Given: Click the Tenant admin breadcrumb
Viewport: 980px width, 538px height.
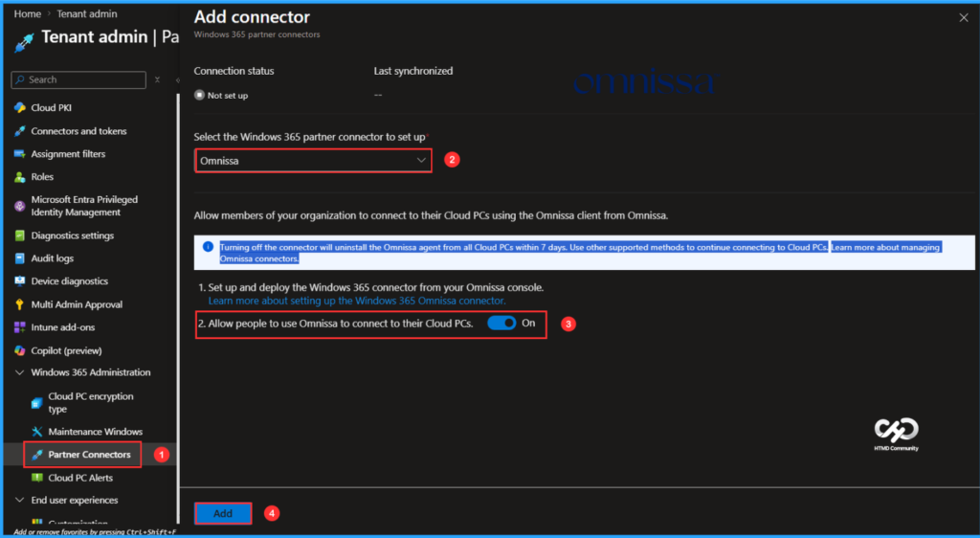Looking at the screenshot, I should [x=87, y=13].
